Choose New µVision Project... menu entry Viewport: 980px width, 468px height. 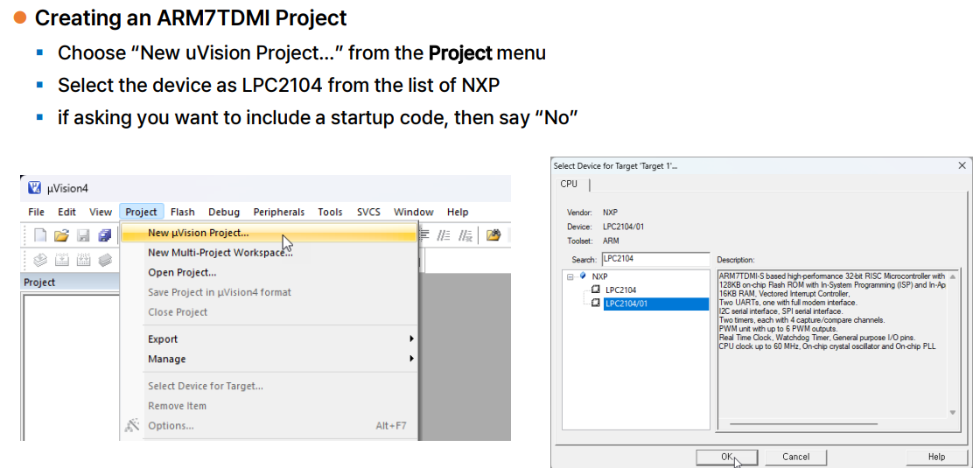point(269,233)
